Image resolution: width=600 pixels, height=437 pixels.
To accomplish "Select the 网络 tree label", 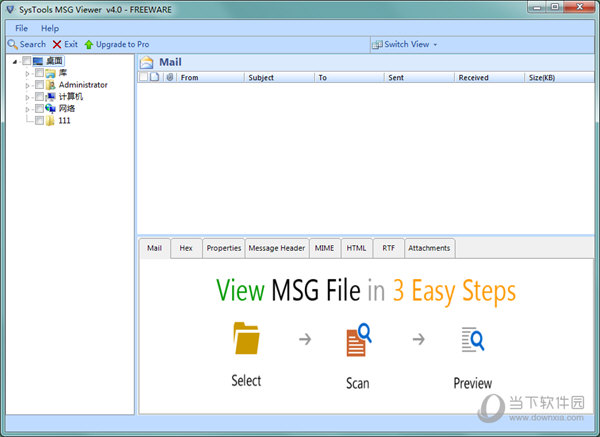I will coord(67,108).
